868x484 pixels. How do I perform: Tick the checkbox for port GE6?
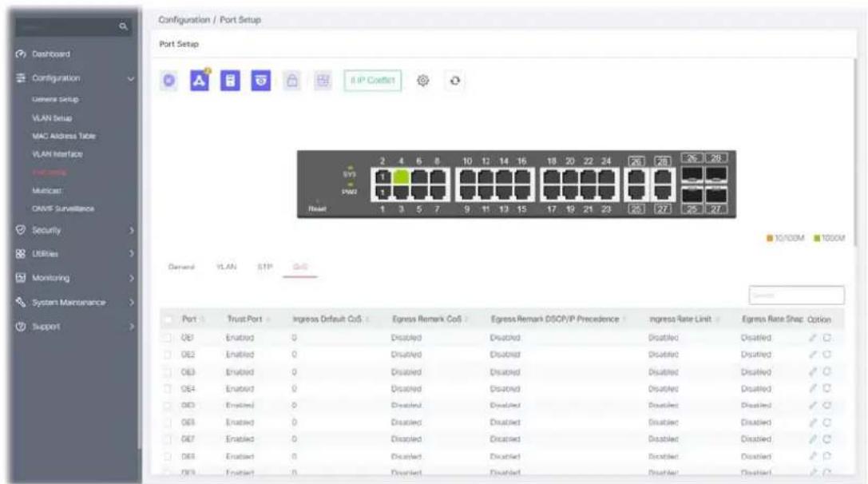click(x=167, y=423)
